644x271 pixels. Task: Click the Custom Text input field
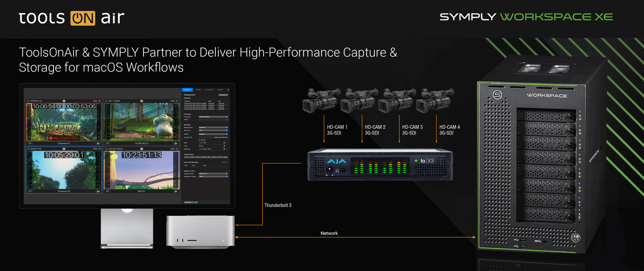pos(213,137)
